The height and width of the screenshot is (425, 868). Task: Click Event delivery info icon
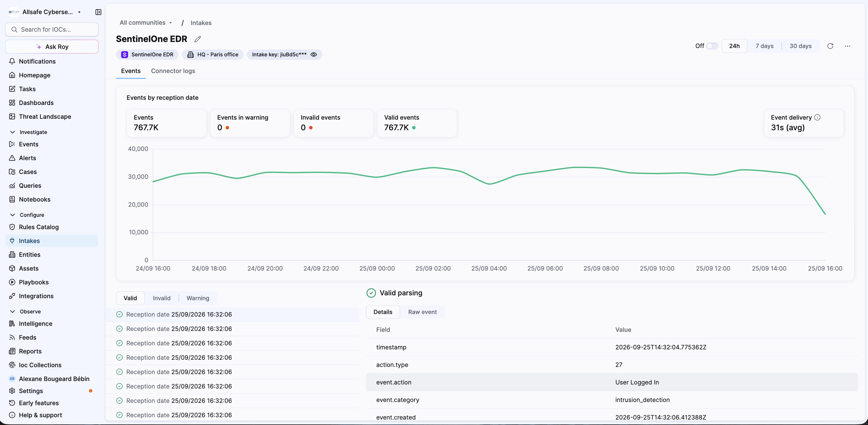point(817,118)
